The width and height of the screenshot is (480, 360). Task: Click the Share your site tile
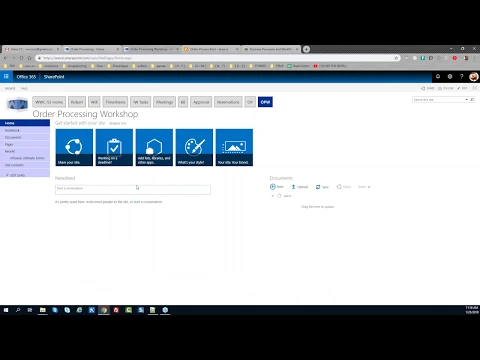click(74, 147)
